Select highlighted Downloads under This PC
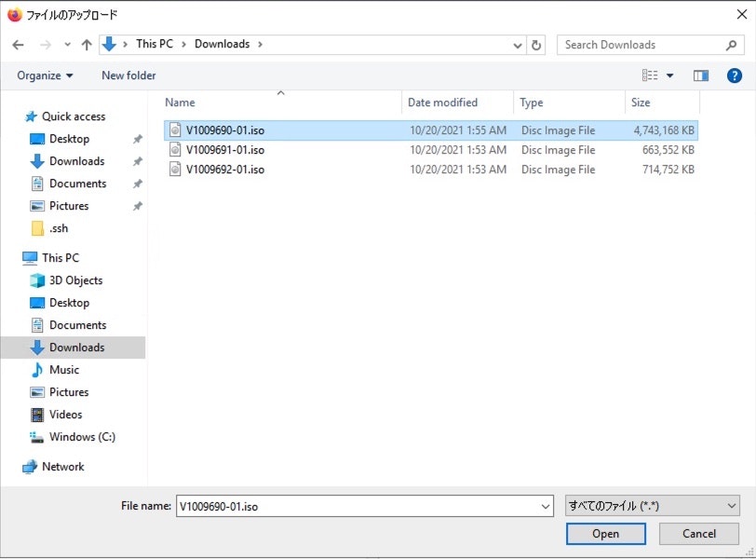The height and width of the screenshot is (559, 756). pyautogui.click(x=73, y=348)
